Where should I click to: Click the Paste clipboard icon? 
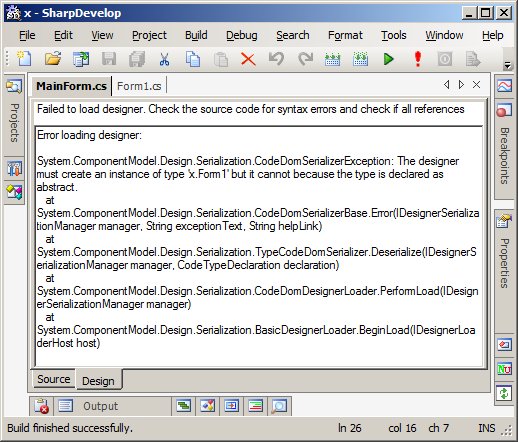coord(221,59)
